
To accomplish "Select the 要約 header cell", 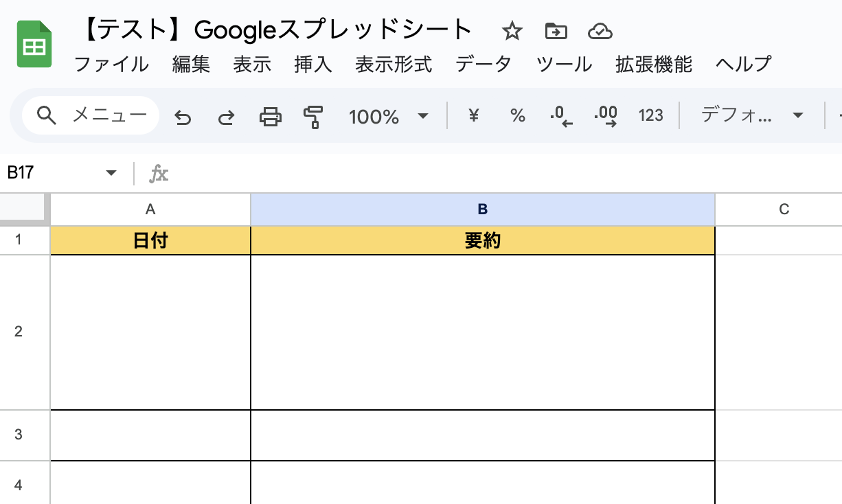I will [x=483, y=240].
